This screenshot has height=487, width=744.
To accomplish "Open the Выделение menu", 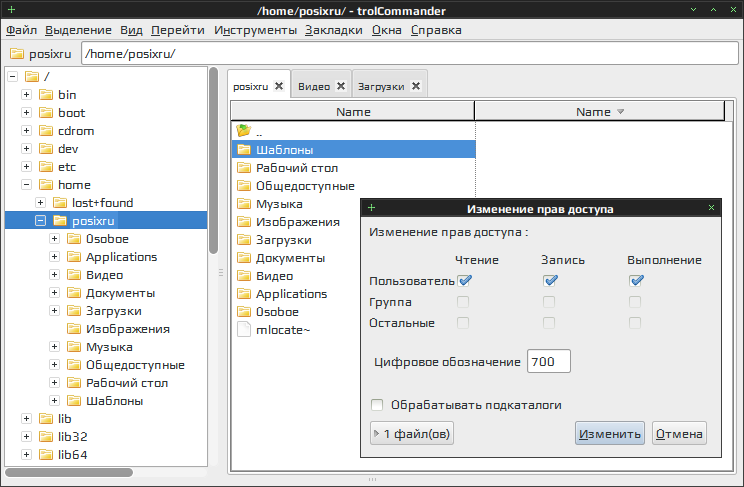I will coord(78,30).
